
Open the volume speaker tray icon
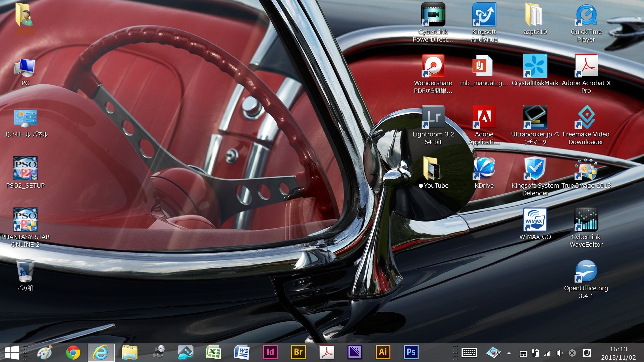coord(559,353)
